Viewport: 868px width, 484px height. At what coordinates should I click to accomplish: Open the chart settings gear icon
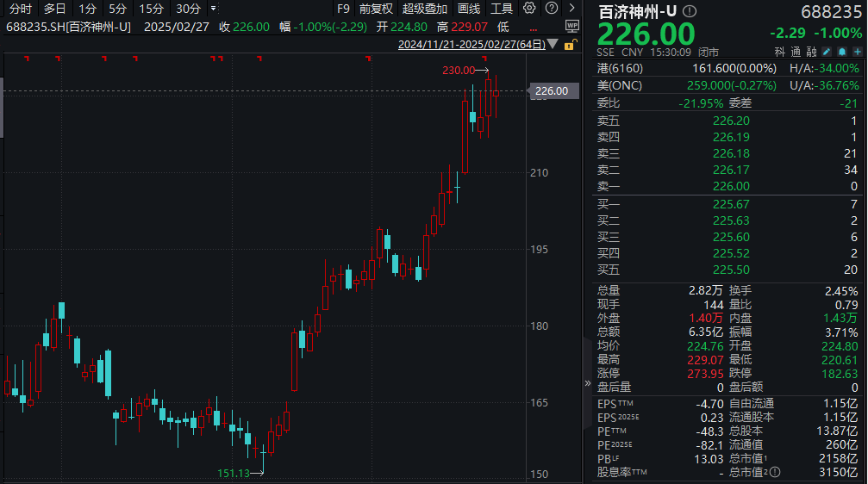(x=529, y=9)
